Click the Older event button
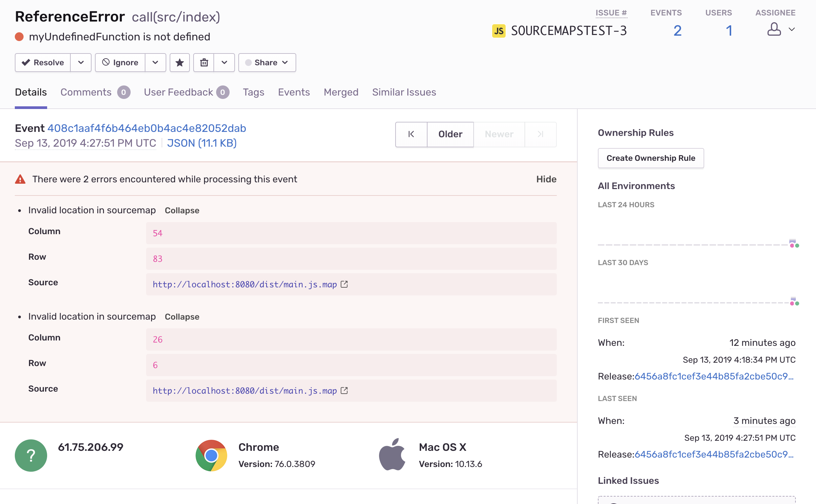Image resolution: width=816 pixels, height=504 pixels. pyautogui.click(x=450, y=134)
